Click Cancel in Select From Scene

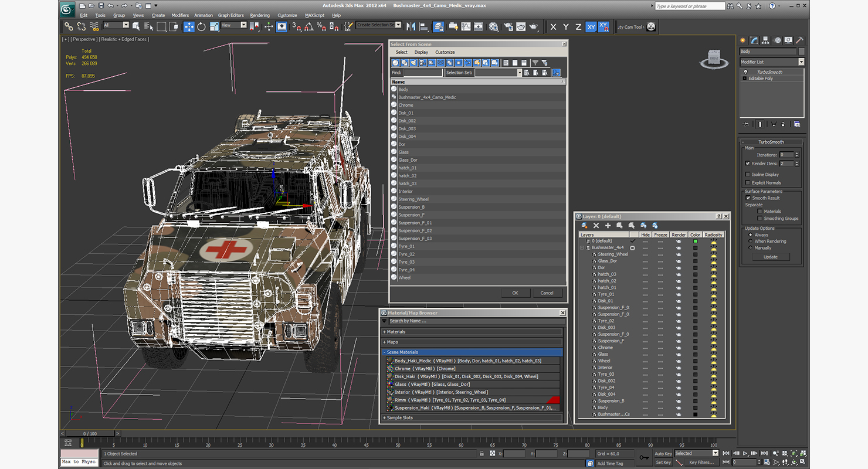pos(547,293)
